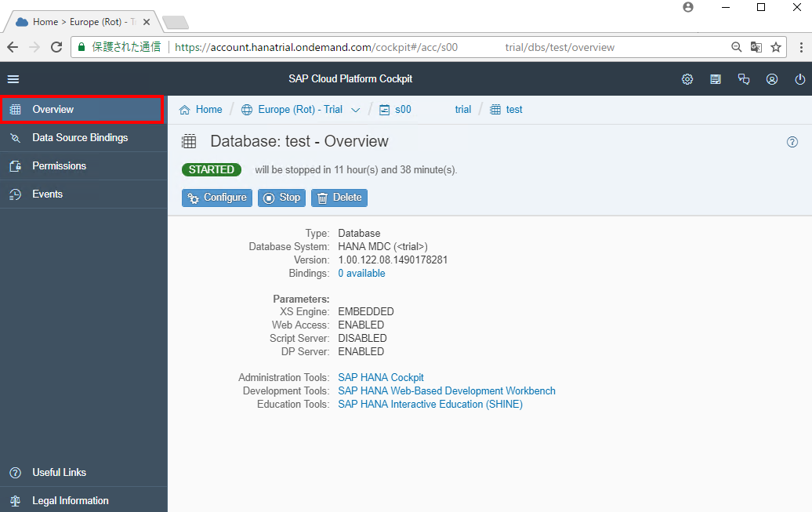The image size is (812, 512).
Task: Click the Legal Information scales icon
Action: [16, 501]
